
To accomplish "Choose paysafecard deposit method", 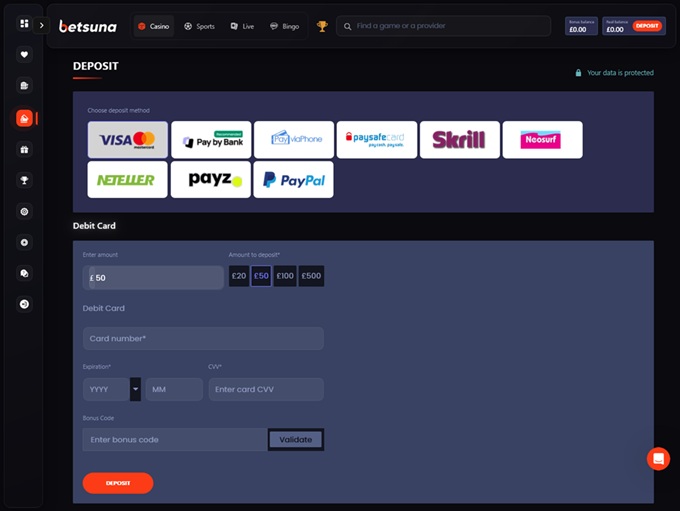I will (x=377, y=140).
